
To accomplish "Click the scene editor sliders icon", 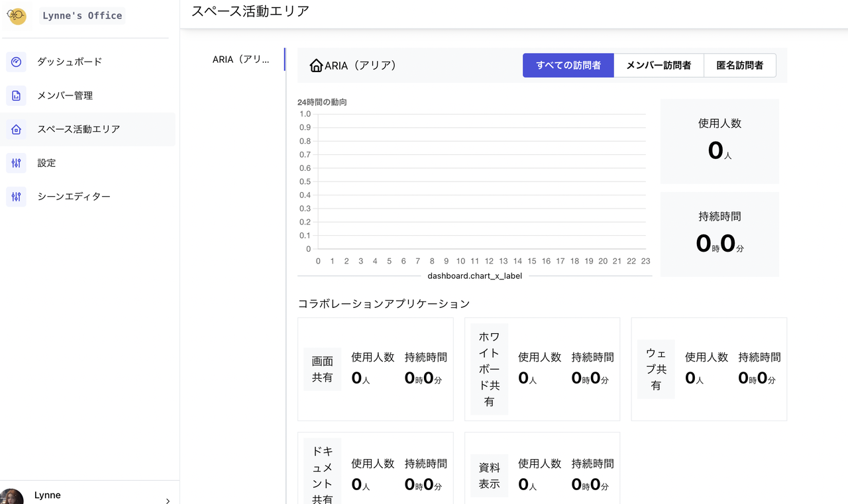I will coord(17,197).
